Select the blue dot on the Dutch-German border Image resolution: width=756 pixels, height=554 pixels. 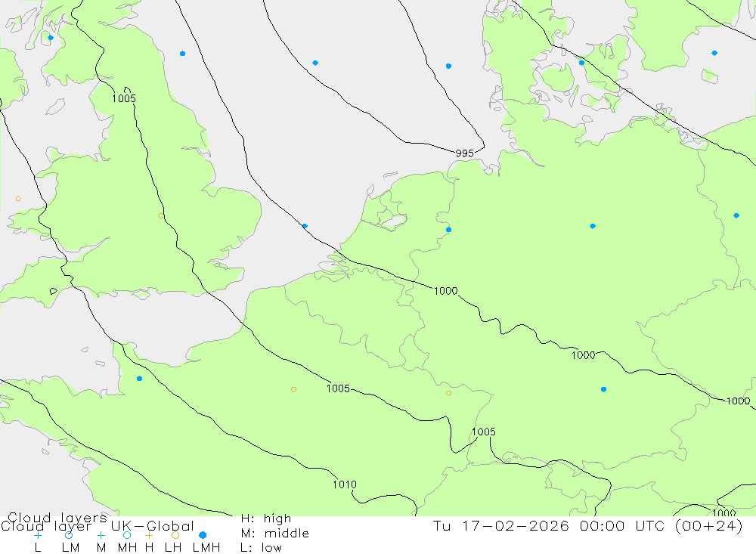[x=448, y=230]
